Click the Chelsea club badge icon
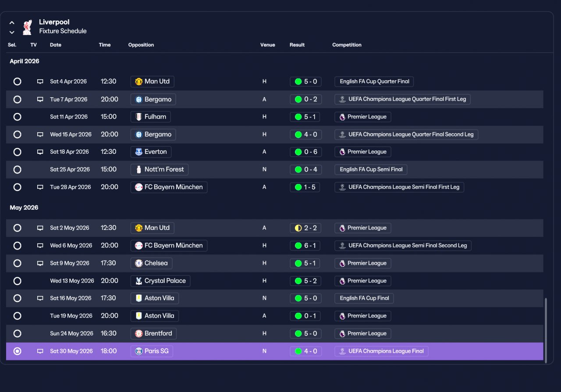The width and height of the screenshot is (561, 392). point(139,263)
